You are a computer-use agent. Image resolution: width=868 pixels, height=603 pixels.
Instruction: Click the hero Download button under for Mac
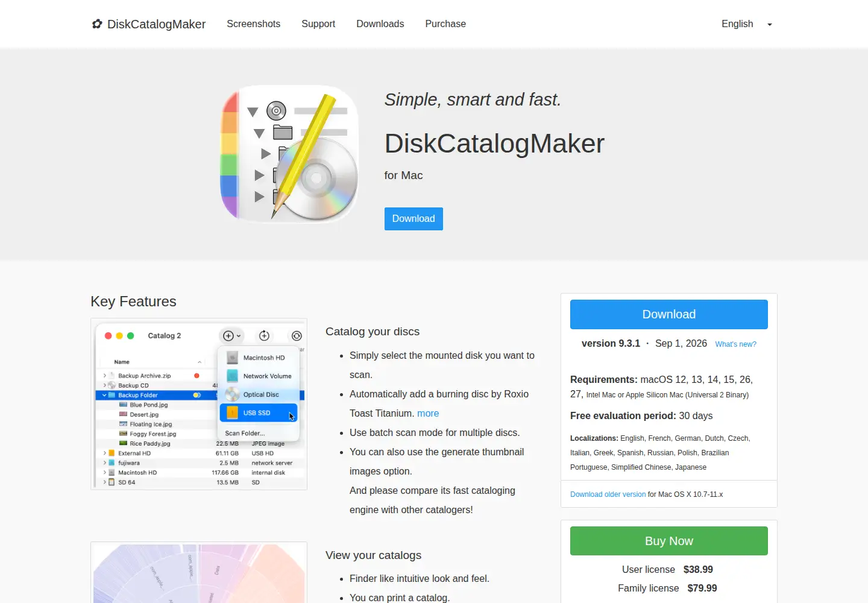point(414,219)
